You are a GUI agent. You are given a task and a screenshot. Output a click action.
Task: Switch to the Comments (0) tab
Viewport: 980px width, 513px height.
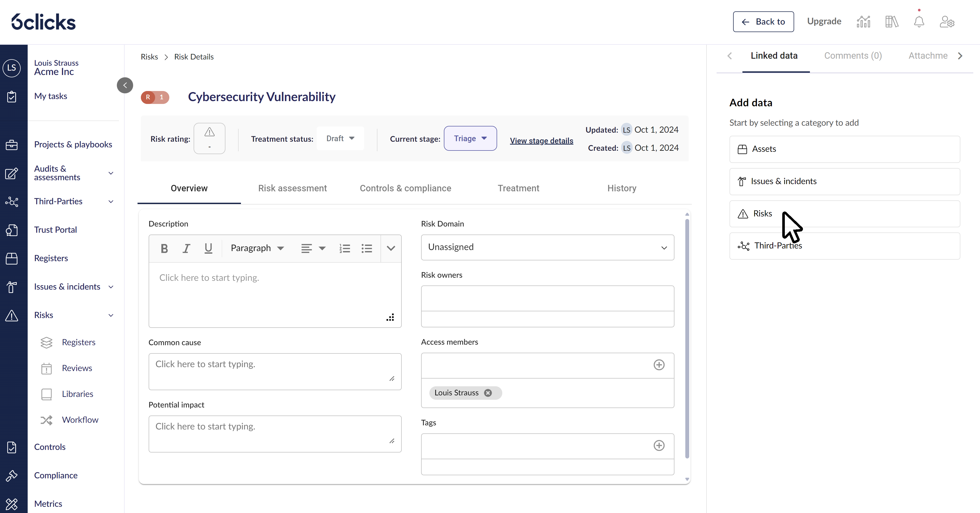pyautogui.click(x=853, y=56)
